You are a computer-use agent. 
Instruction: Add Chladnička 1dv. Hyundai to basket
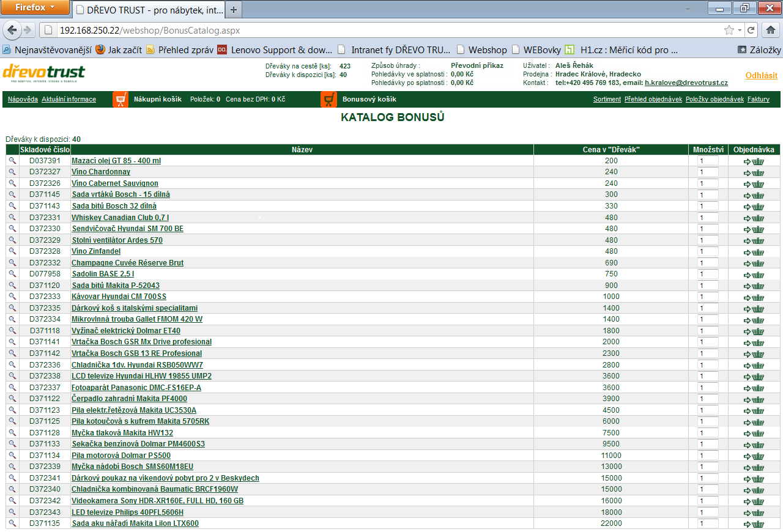(x=754, y=365)
